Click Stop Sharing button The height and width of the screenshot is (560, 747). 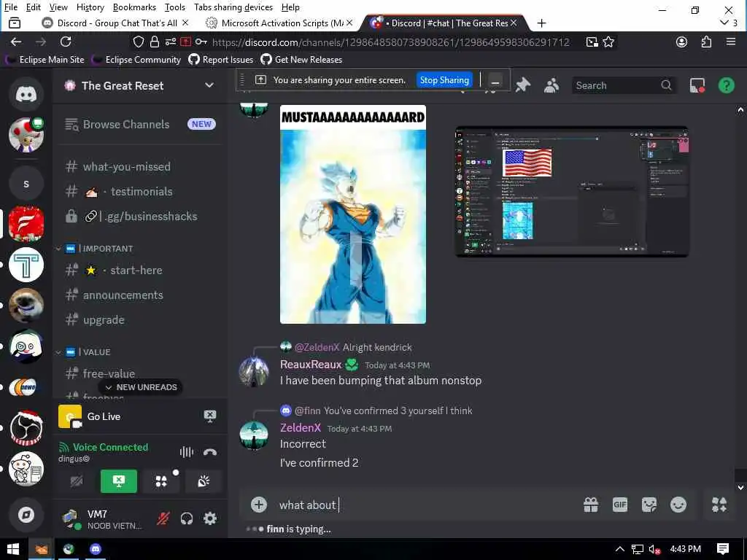444,80
